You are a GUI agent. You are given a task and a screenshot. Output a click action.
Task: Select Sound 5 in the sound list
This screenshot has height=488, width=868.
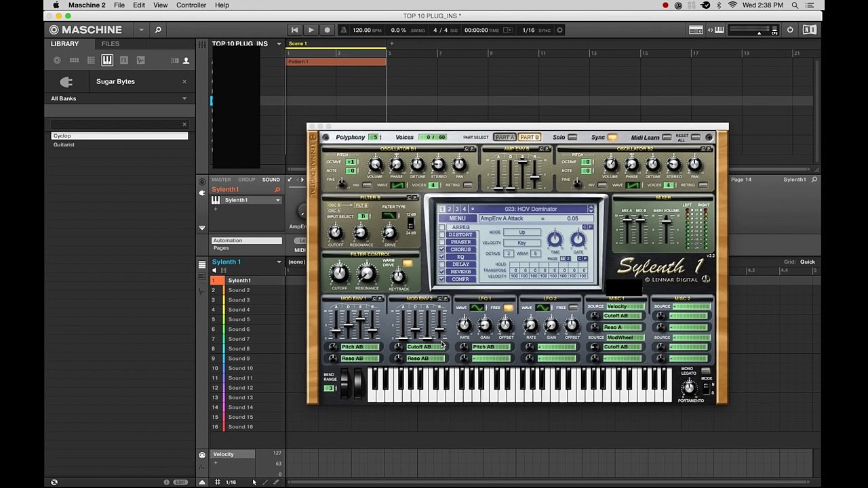tap(239, 319)
